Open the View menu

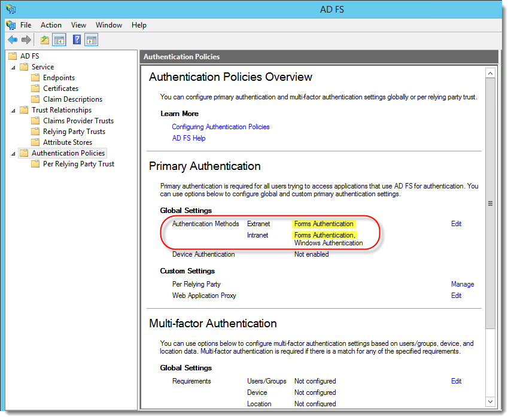tap(78, 25)
